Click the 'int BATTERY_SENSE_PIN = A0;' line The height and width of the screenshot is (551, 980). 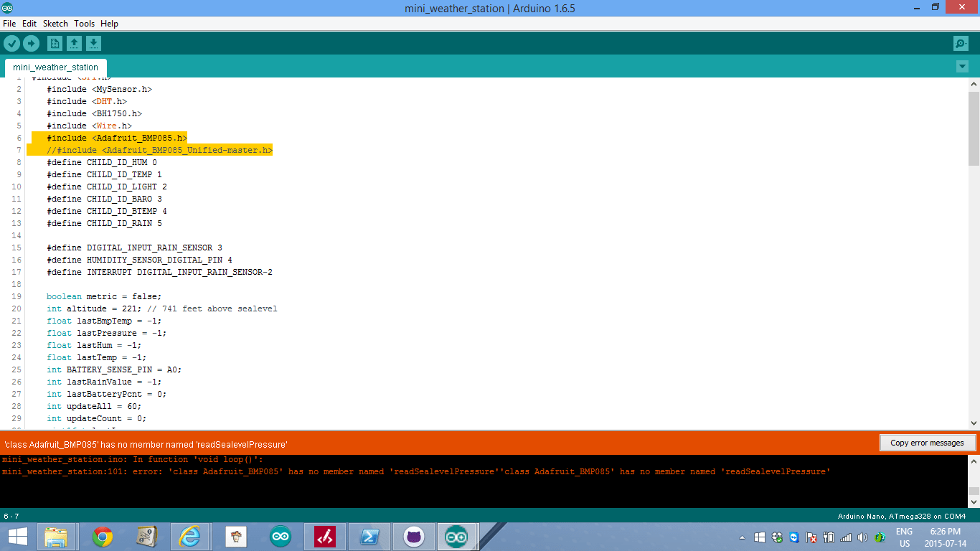click(x=114, y=369)
